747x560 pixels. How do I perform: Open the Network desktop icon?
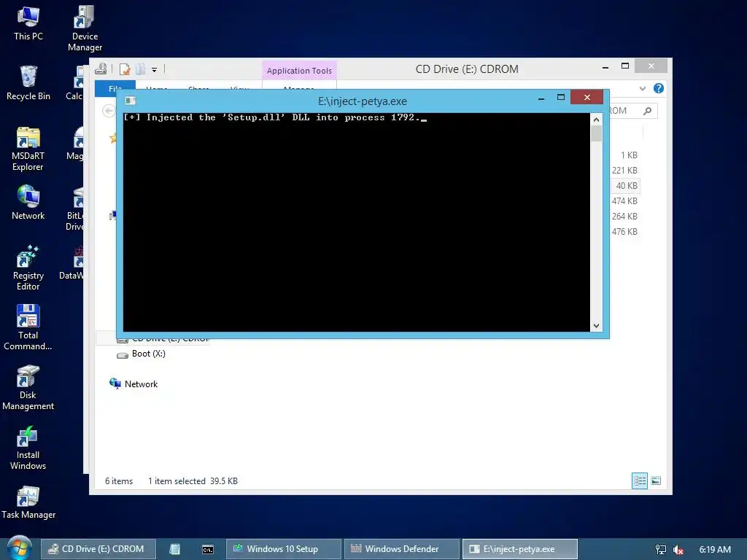tap(28, 203)
